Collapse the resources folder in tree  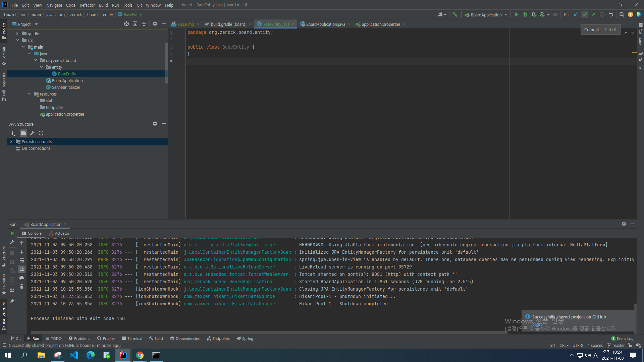[30, 94]
